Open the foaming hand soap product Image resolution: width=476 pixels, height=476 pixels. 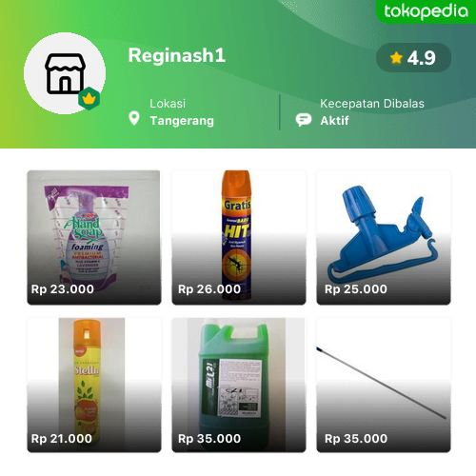[x=94, y=237]
